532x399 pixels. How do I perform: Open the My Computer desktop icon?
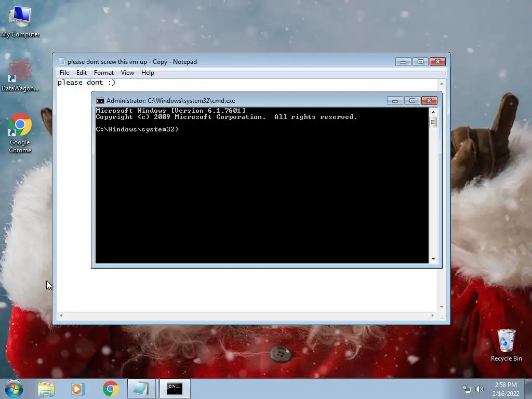20,22
